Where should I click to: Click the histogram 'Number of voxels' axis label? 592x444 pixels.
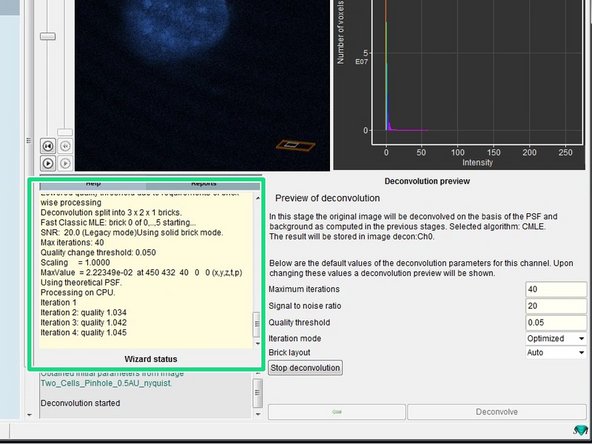click(x=340, y=32)
